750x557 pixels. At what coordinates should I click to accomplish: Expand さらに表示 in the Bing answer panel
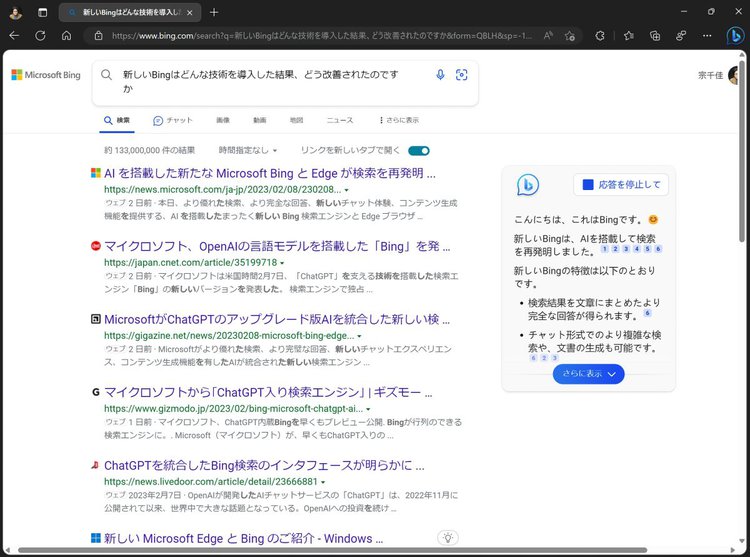588,374
